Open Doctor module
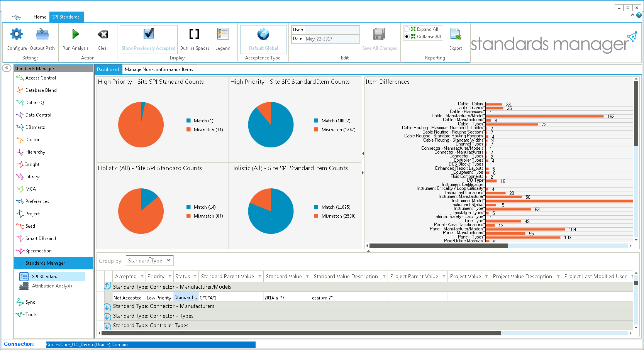Image resolution: width=644 pixels, height=350 pixels. tap(32, 140)
